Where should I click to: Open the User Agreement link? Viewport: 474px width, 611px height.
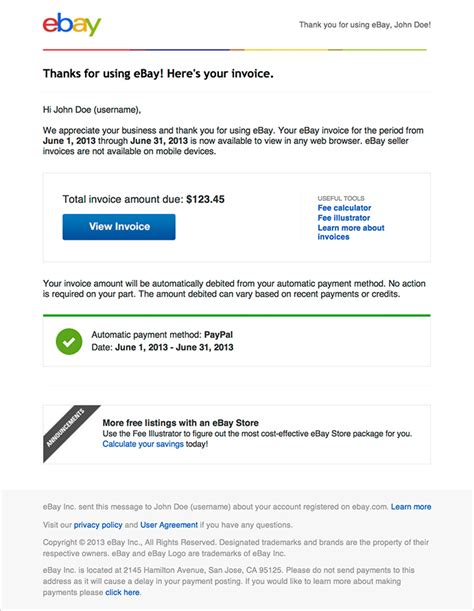[x=169, y=525]
